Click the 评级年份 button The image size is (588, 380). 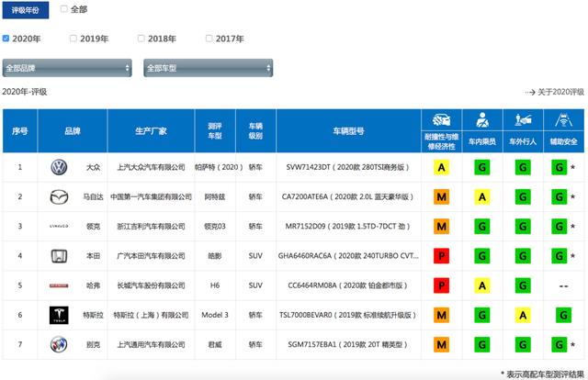26,10
